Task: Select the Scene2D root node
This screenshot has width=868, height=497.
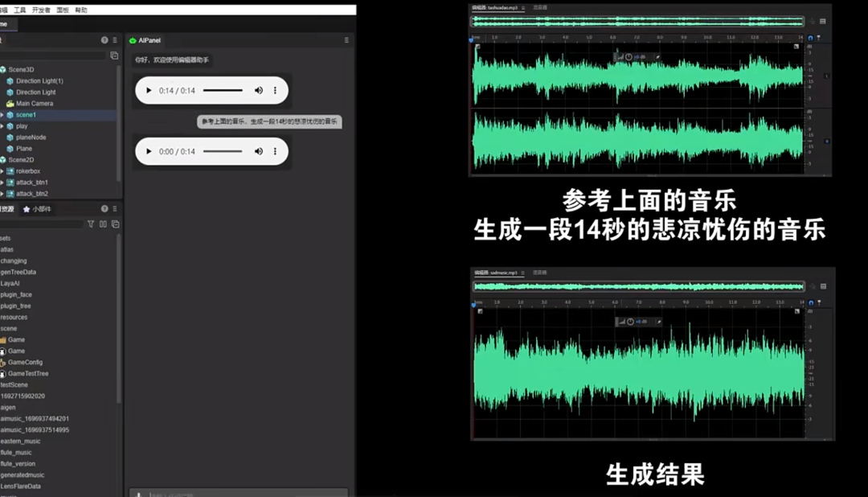Action: 20,159
